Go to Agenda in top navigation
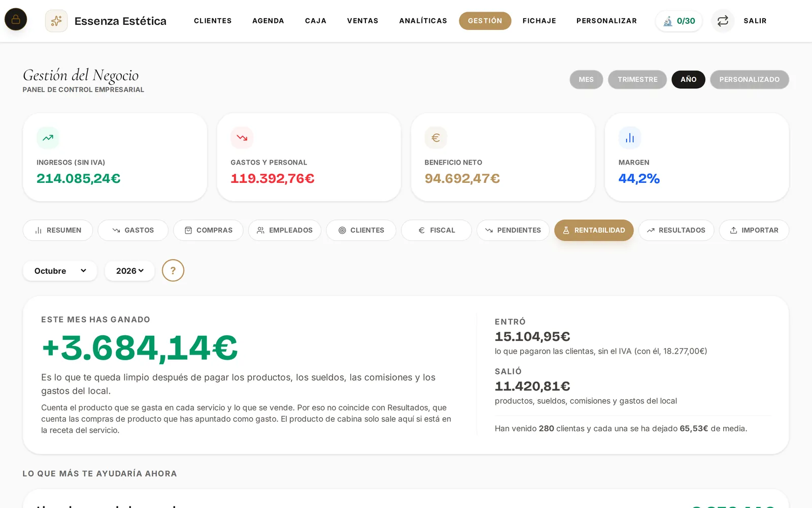 pos(268,21)
